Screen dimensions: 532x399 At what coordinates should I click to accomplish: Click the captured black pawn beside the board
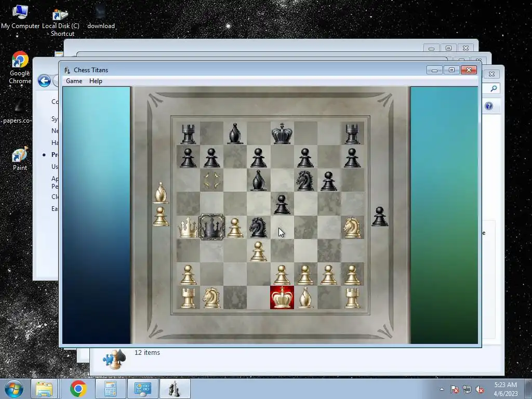380,216
